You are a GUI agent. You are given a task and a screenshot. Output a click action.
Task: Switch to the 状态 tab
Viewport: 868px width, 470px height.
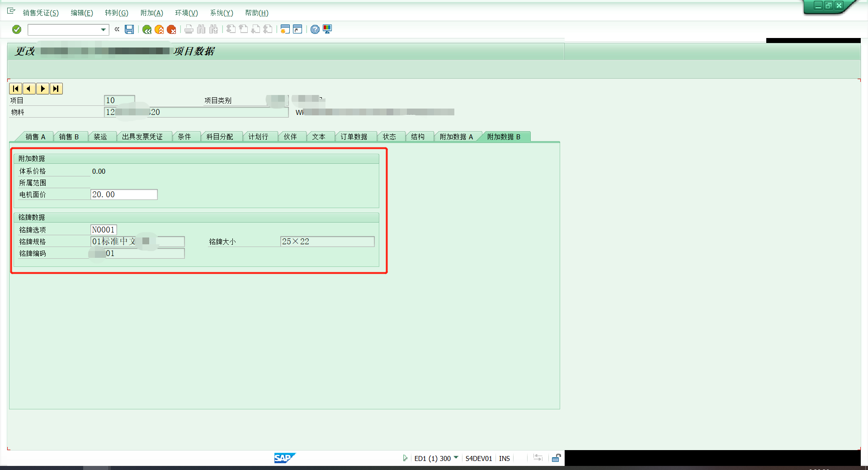pyautogui.click(x=389, y=137)
